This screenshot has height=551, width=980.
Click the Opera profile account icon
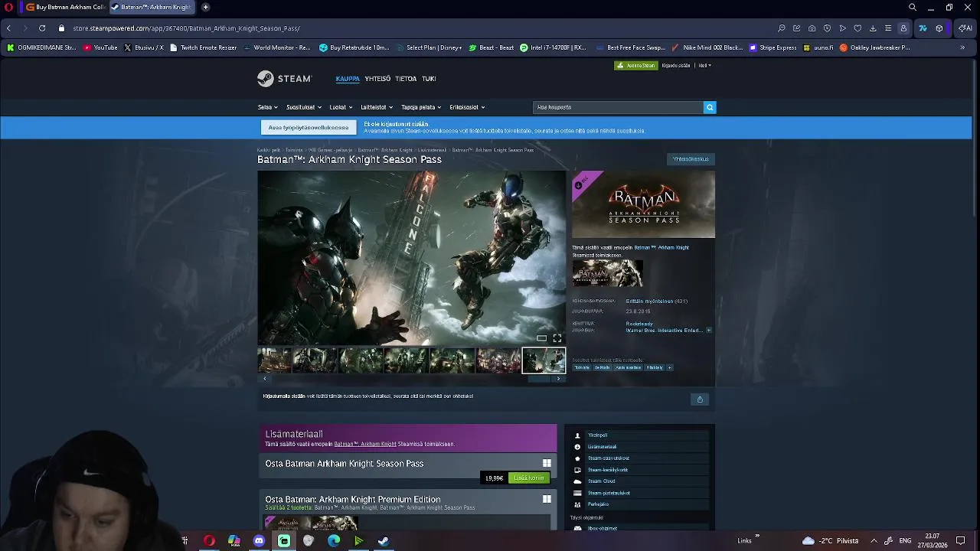(x=903, y=28)
